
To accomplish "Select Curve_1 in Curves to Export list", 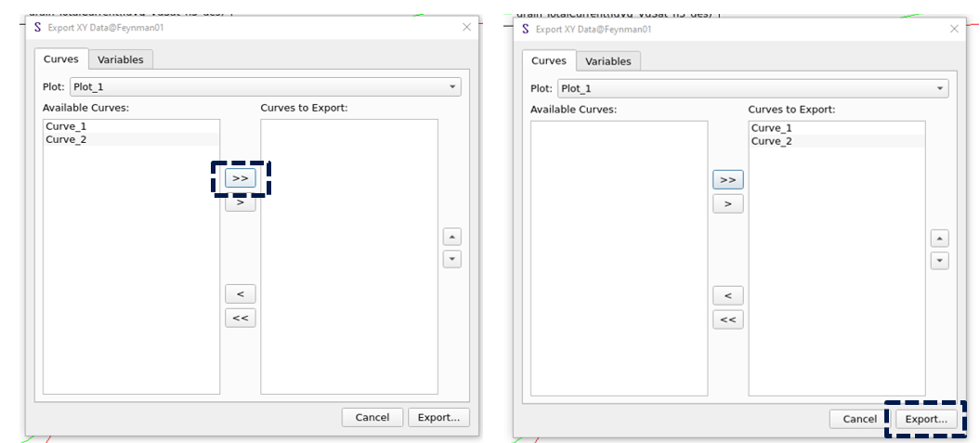I will (772, 128).
